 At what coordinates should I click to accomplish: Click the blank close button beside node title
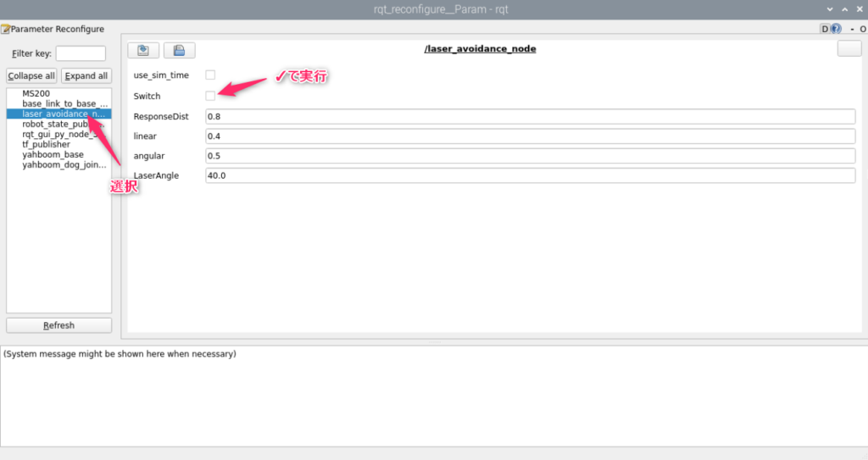point(849,48)
